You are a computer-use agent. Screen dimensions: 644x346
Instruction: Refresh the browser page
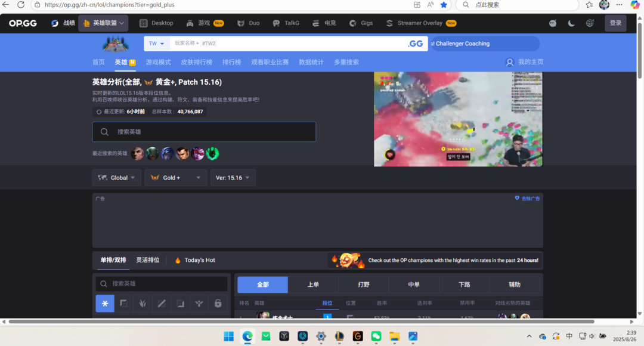[21, 5]
